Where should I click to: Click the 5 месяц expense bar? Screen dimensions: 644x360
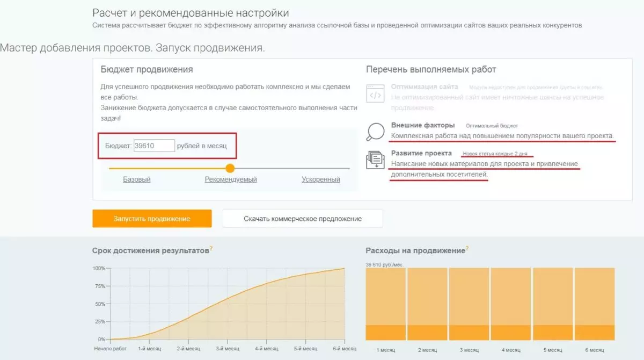[x=553, y=304]
